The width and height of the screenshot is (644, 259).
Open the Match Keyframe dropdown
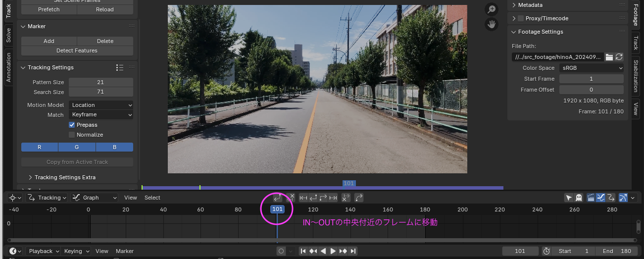[101, 114]
